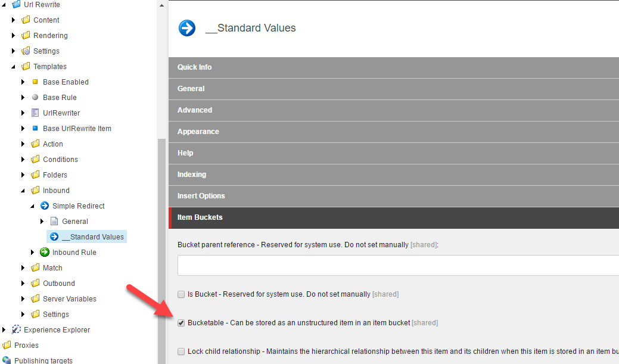Click the Settings gear-folder icon under Url Rewrite
This screenshot has height=364, width=619.
(26, 51)
